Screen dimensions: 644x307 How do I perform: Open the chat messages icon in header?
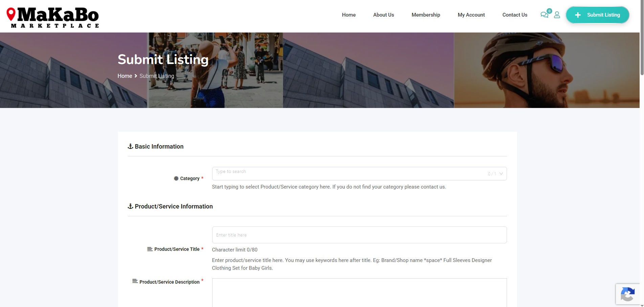[x=544, y=15]
